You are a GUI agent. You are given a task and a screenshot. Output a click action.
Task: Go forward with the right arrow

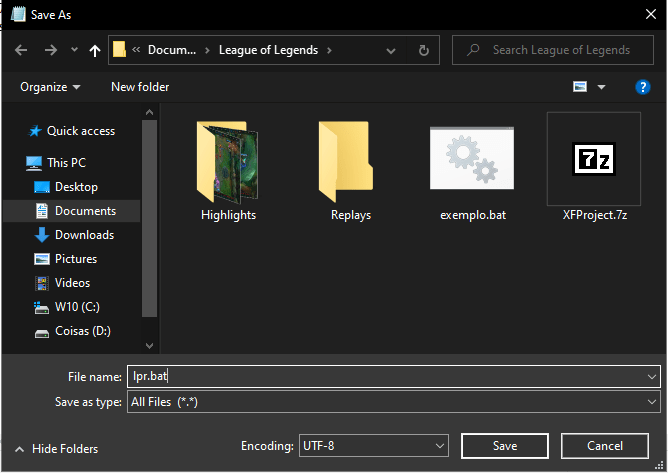[x=51, y=50]
